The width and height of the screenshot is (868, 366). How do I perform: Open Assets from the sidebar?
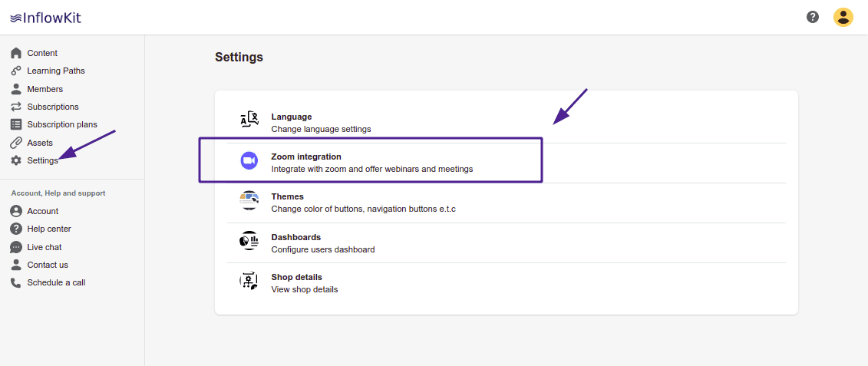pyautogui.click(x=40, y=143)
